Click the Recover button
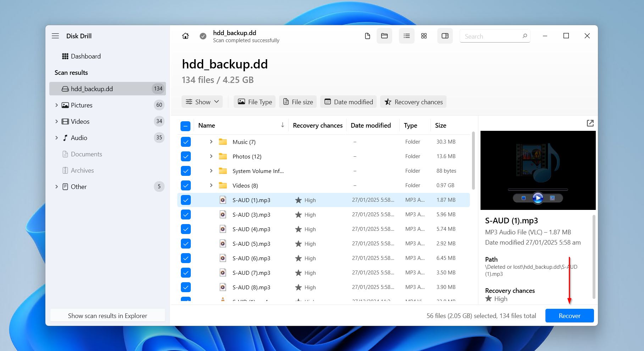 pos(569,316)
